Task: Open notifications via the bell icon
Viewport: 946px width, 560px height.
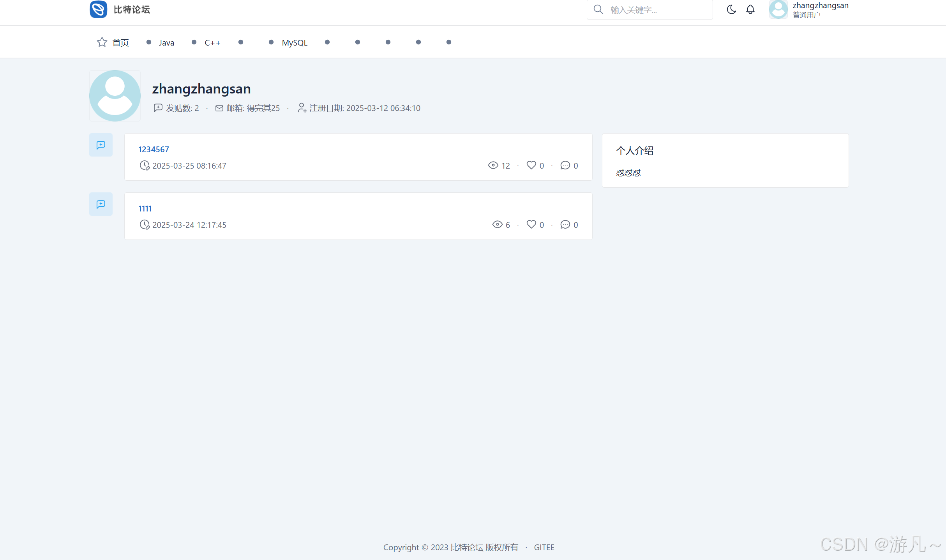Action: click(750, 9)
